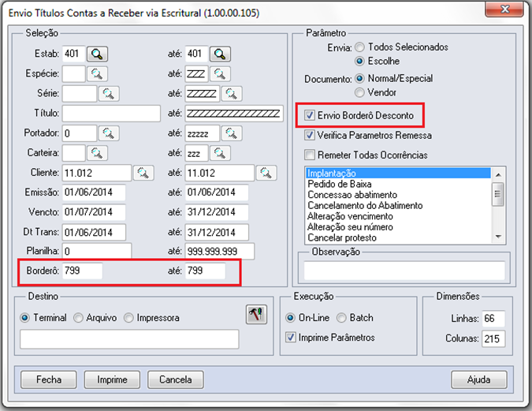Click the initial Borderô field 799
The image size is (532, 411).
pyautogui.click(x=82, y=271)
